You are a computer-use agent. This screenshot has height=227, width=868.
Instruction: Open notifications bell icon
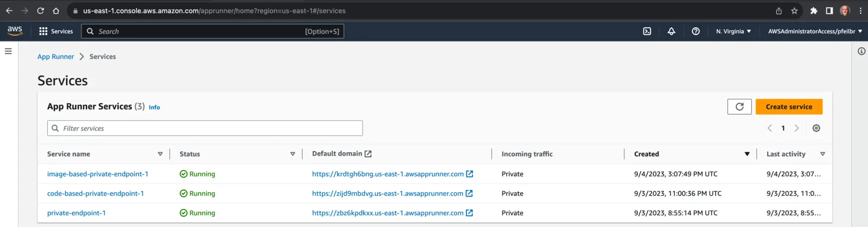[x=671, y=31]
